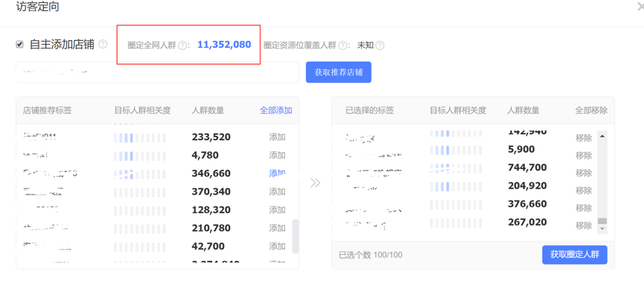Screen dimensions: 644x281
Task: Select left table 目标人群相关度 column header
Action: tap(142, 110)
